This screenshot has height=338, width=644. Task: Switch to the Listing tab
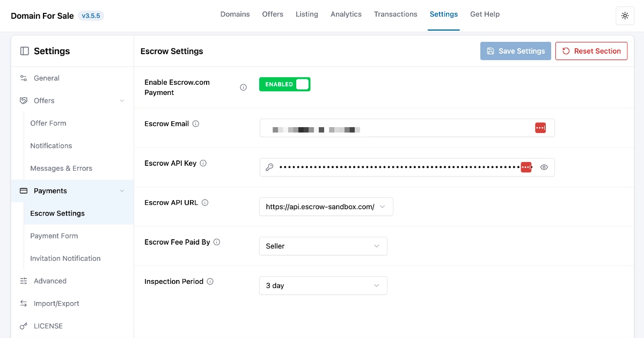[307, 14]
